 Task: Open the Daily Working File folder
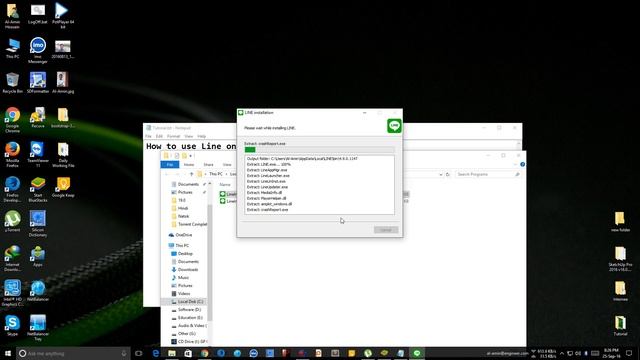(x=63, y=154)
